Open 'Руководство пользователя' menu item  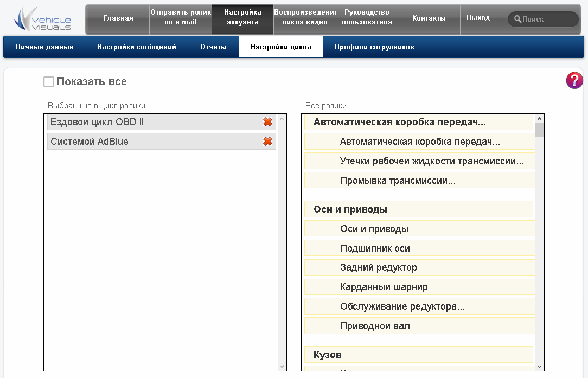click(x=367, y=17)
